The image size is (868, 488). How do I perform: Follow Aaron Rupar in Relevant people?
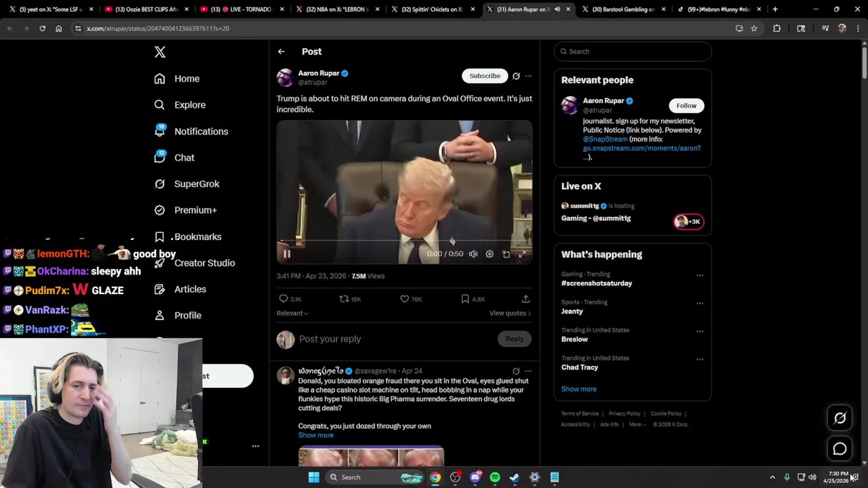686,106
